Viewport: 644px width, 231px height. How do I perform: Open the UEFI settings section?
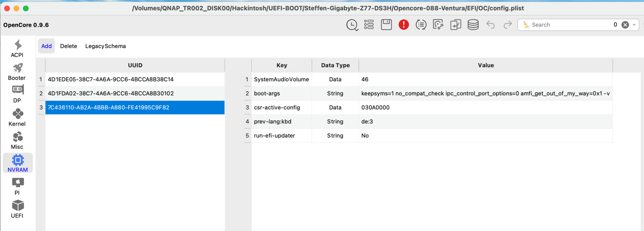pos(17,209)
